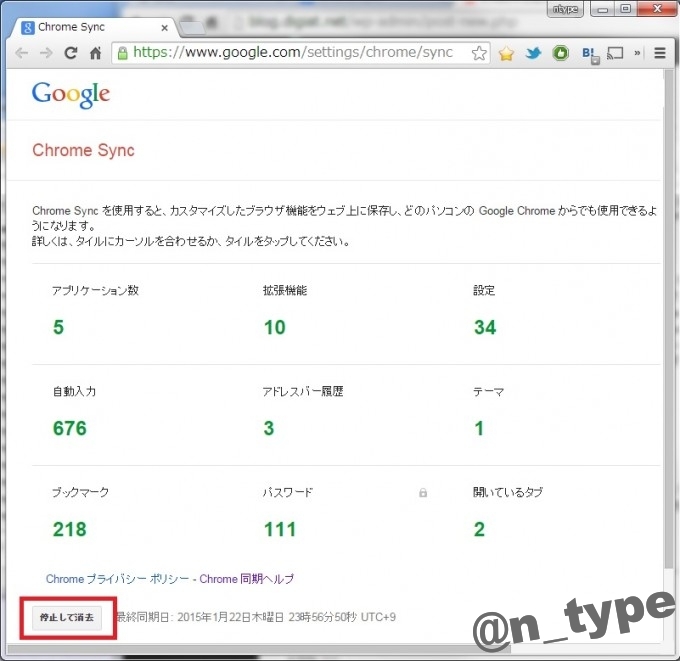The width and height of the screenshot is (680, 661).
Task: Click the 拡張機能 count 10
Action: point(275,327)
